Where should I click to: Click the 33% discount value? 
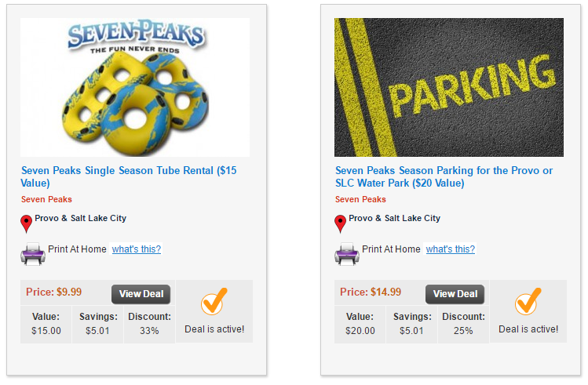[x=149, y=331]
